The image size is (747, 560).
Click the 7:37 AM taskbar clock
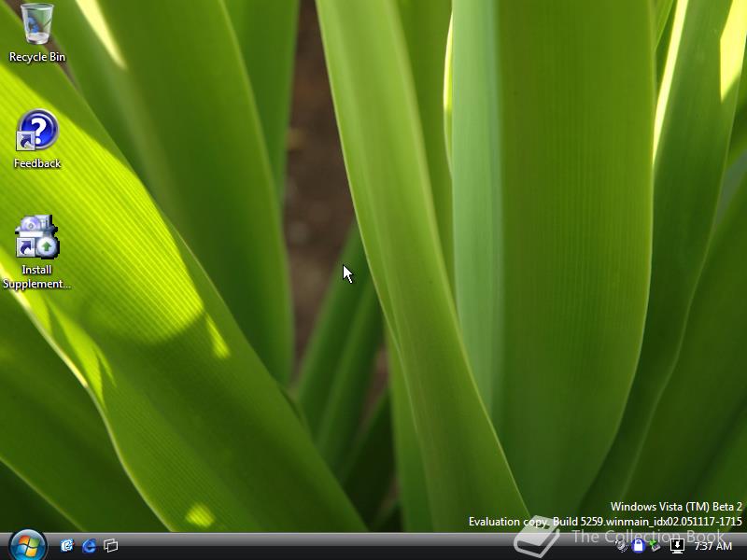click(712, 546)
